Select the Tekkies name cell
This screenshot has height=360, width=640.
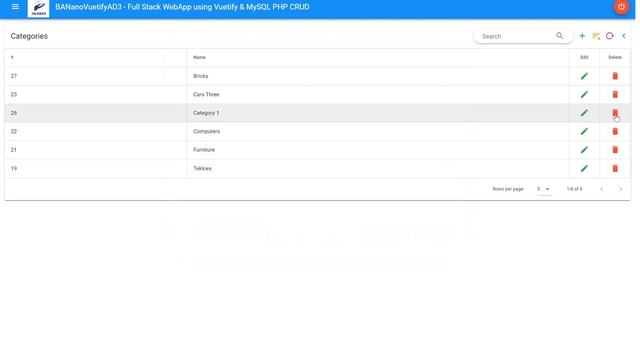click(378, 168)
